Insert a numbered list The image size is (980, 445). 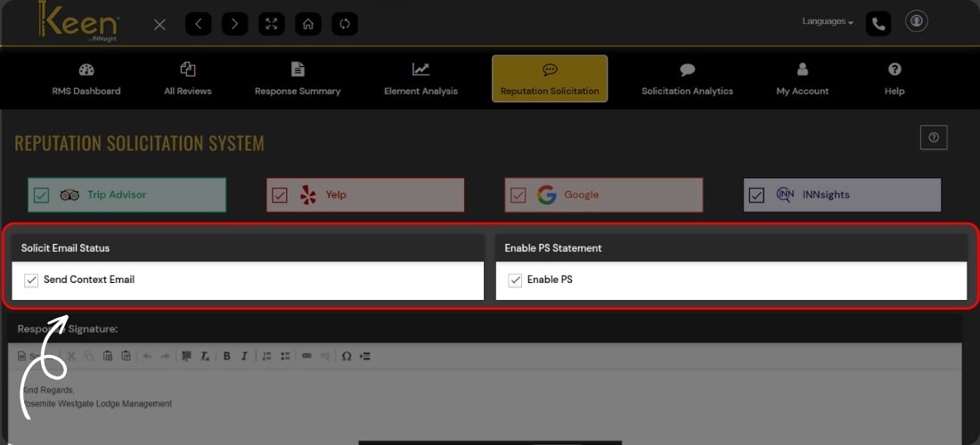point(267,356)
